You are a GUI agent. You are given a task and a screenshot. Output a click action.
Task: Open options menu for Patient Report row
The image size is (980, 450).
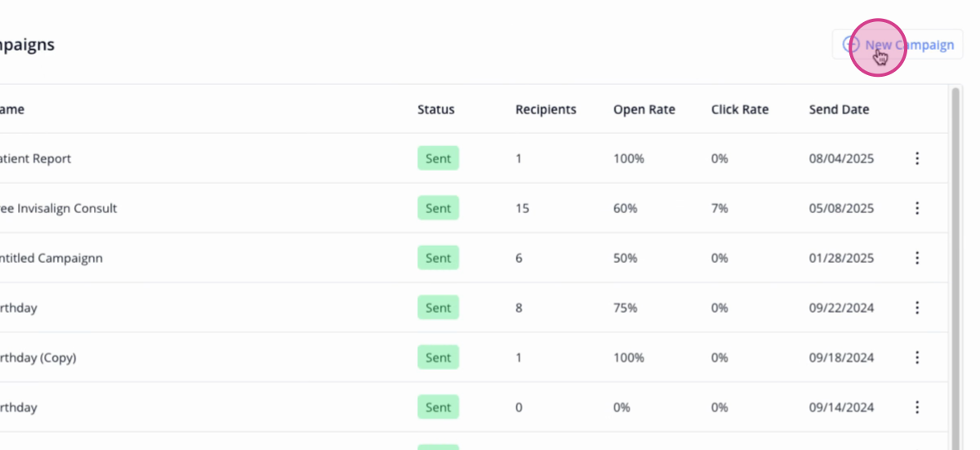click(917, 158)
